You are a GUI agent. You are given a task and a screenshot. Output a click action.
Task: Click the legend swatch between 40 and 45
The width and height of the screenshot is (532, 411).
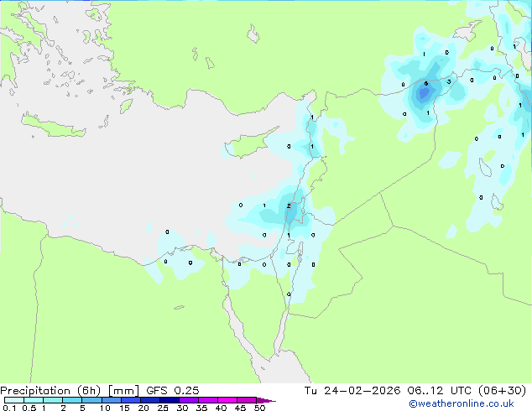point(227,400)
